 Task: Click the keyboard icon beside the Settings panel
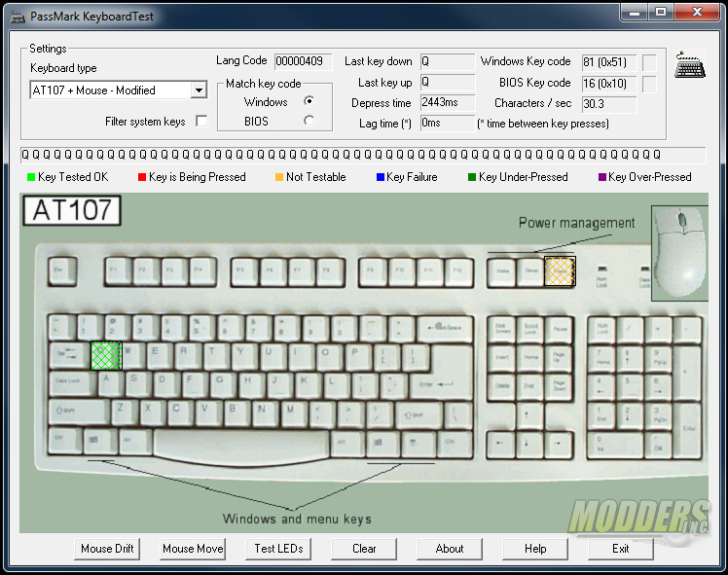(690, 64)
